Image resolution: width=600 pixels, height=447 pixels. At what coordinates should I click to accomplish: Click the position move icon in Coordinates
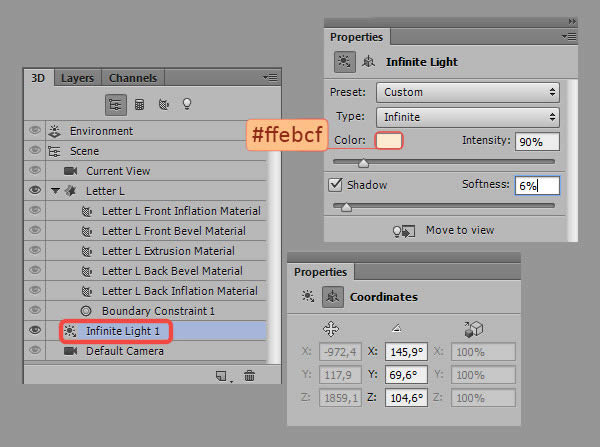(331, 329)
